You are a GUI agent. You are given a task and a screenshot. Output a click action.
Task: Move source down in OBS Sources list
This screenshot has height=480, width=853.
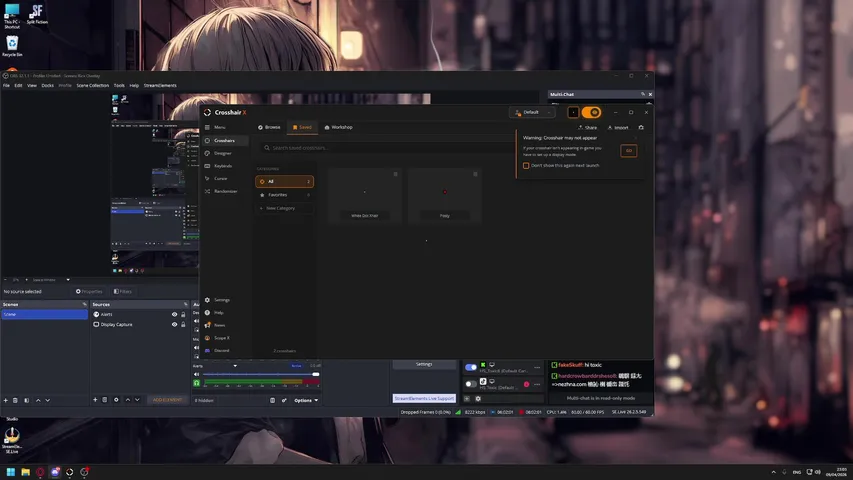click(137, 400)
